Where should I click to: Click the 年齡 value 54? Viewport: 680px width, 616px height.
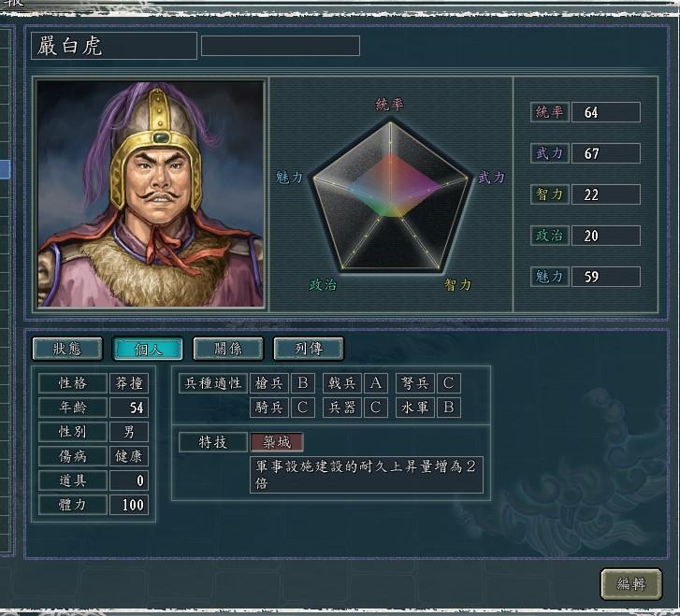click(x=129, y=408)
